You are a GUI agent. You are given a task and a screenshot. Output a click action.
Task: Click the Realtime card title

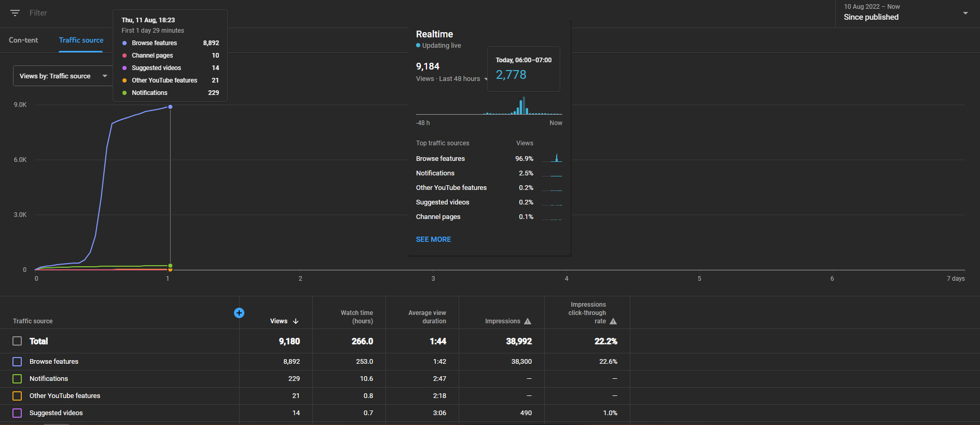[x=435, y=34]
